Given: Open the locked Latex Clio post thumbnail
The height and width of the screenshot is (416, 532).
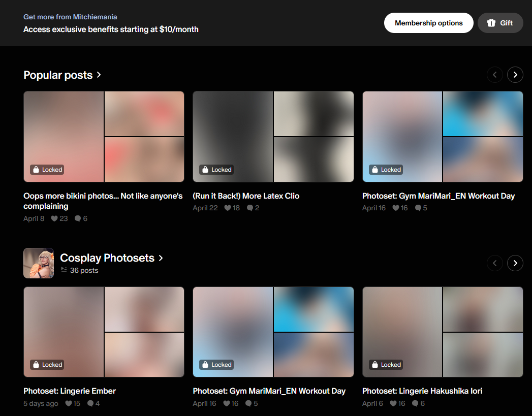Looking at the screenshot, I should click(x=273, y=137).
